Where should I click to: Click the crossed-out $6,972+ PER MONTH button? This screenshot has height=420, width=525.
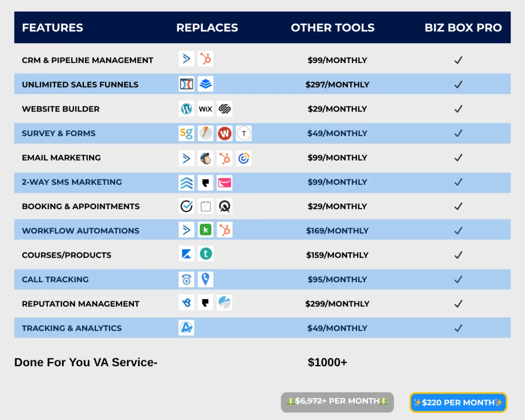coord(337,402)
